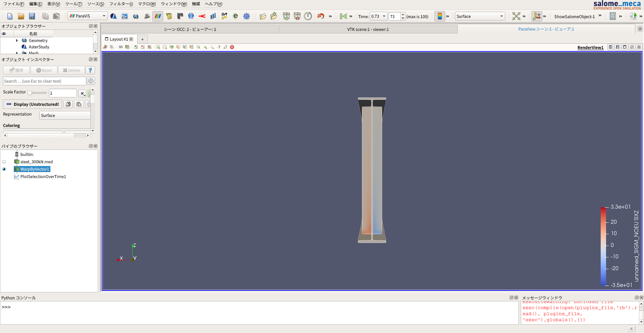644x333 pixels.
Task: Expand the Geometry tree node
Action: coord(17,40)
